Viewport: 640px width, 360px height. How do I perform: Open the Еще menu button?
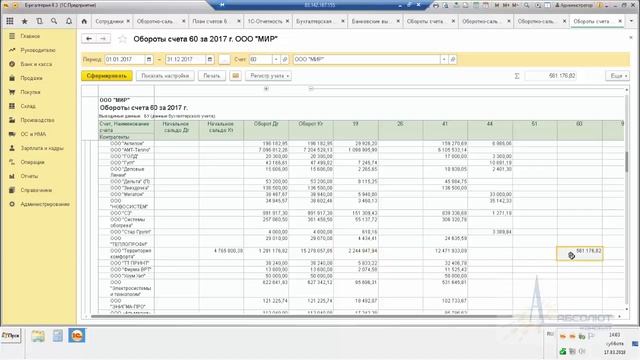pyautogui.click(x=618, y=76)
